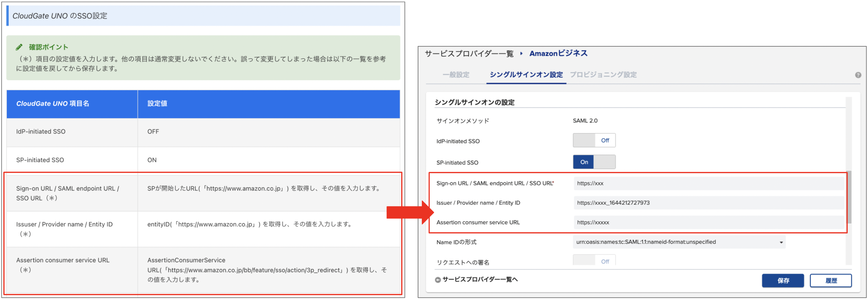The image size is (868, 299).
Task: Click the pencil icon beside 確認ポイント
Action: (x=19, y=47)
